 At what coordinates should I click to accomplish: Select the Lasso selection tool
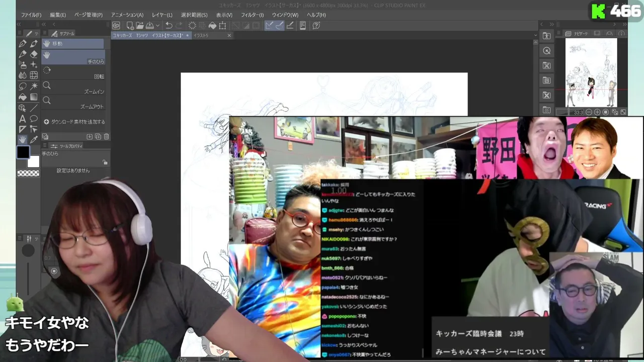(23, 86)
